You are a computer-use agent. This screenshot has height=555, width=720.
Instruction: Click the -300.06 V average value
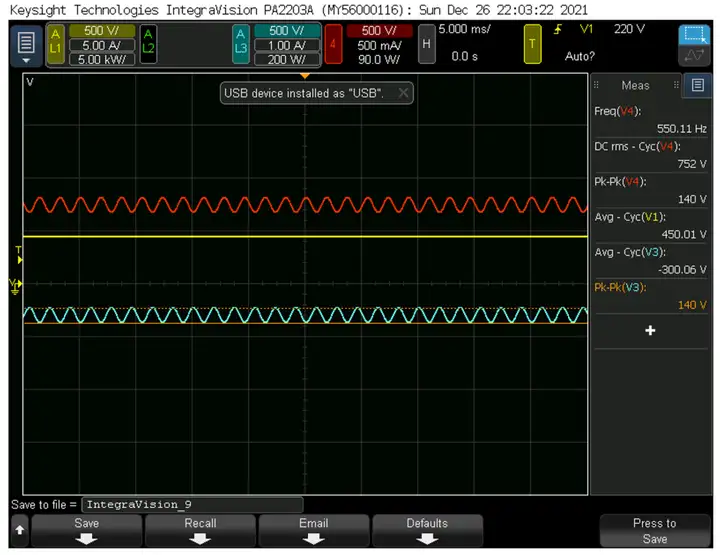[682, 270]
